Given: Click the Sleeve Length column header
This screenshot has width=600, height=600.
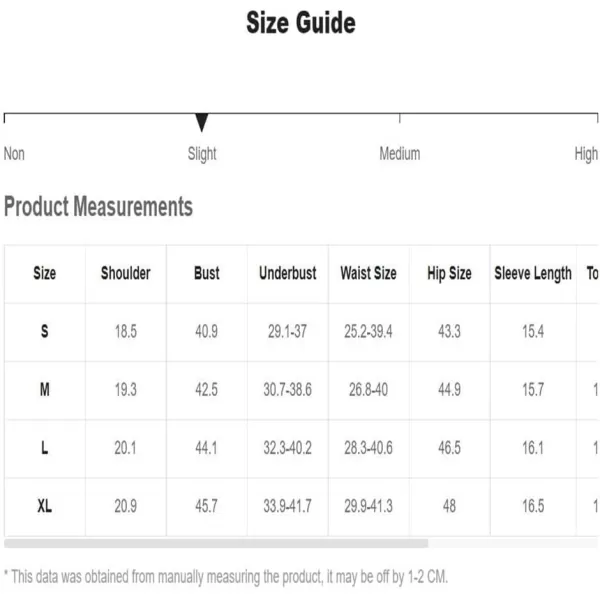Looking at the screenshot, I should 533,274.
